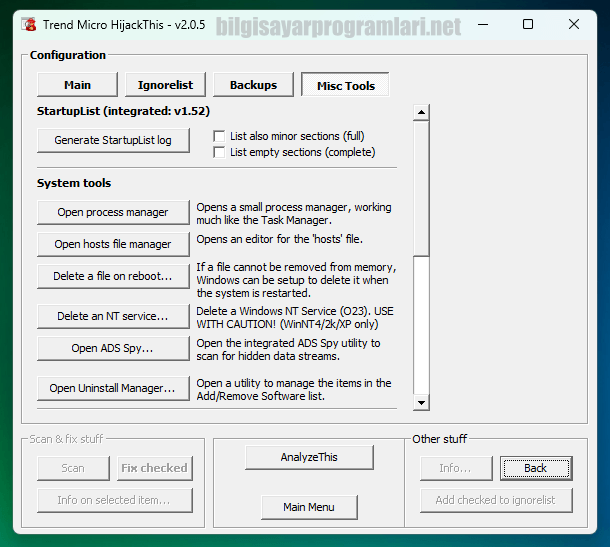Switch to the Main configuration tab
This screenshot has height=547, width=610.
77,85
